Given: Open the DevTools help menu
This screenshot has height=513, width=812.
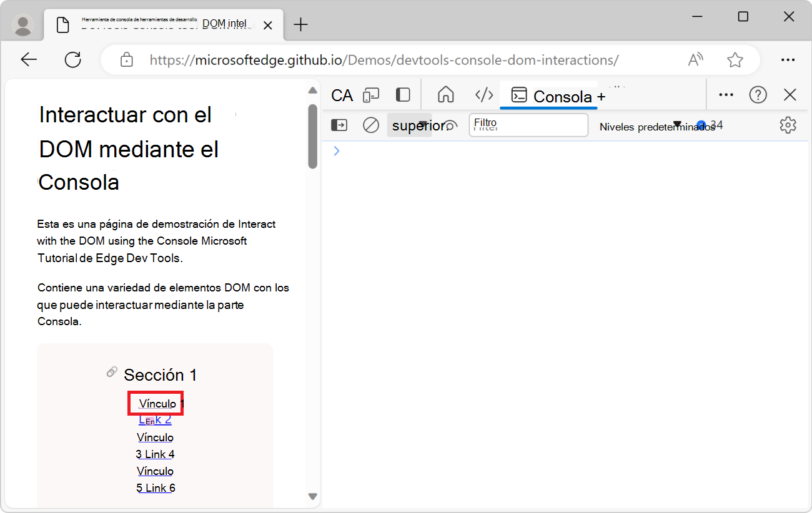Looking at the screenshot, I should (x=758, y=94).
